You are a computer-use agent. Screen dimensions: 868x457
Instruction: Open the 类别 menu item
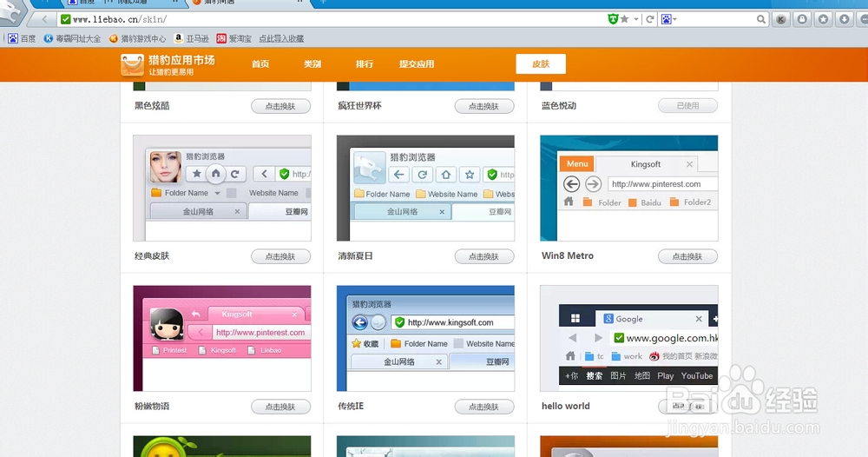click(312, 63)
